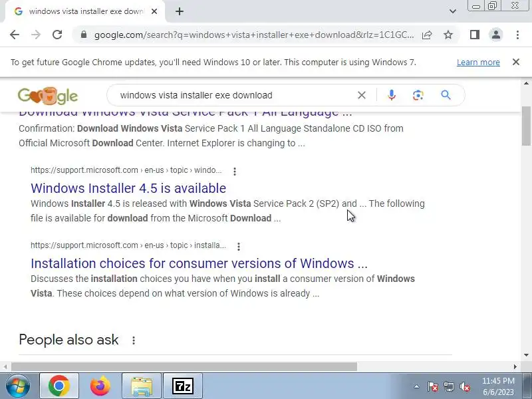532x399 pixels.
Task: Click support.microsoft.com installa... breadcrumb URL
Action: pos(128,245)
